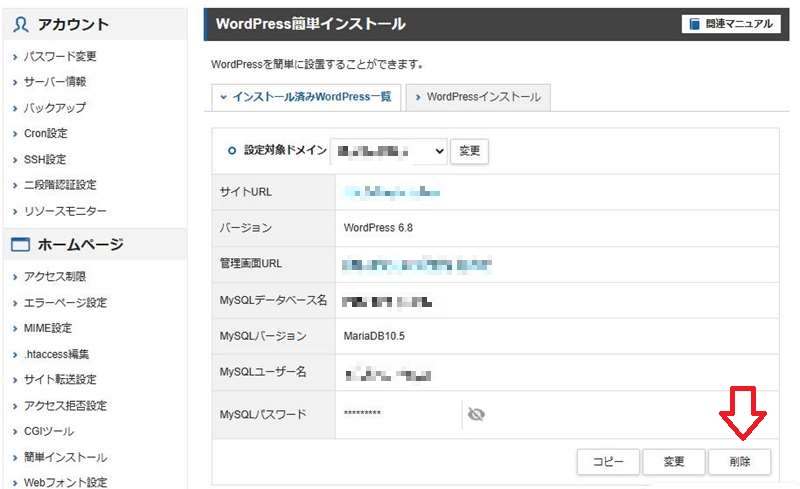The width and height of the screenshot is (800, 489).
Task: Open SSH設定 in the sidebar
Action: [45, 159]
